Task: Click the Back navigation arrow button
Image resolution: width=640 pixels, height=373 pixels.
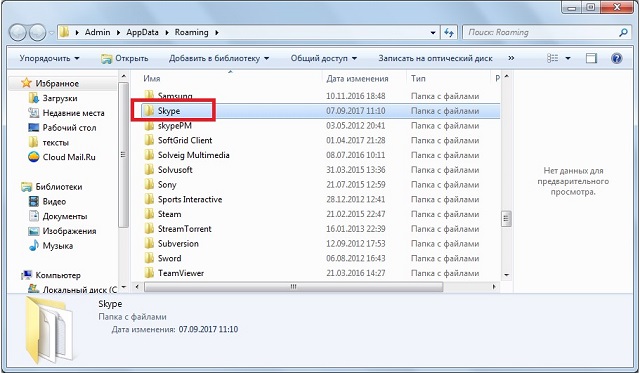Action: pos(18,32)
